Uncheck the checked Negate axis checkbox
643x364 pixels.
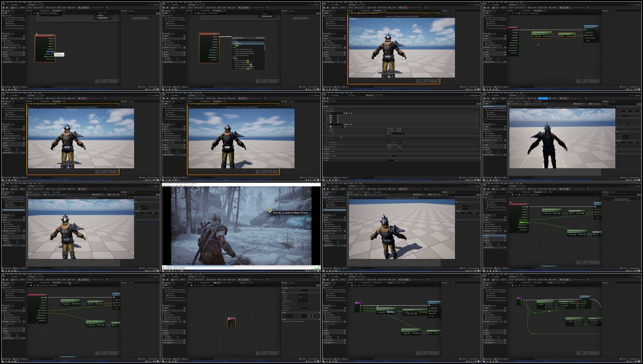[x=388, y=138]
